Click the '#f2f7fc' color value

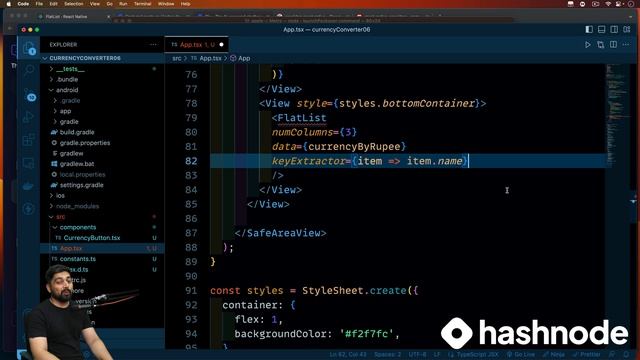pyautogui.click(x=367, y=334)
